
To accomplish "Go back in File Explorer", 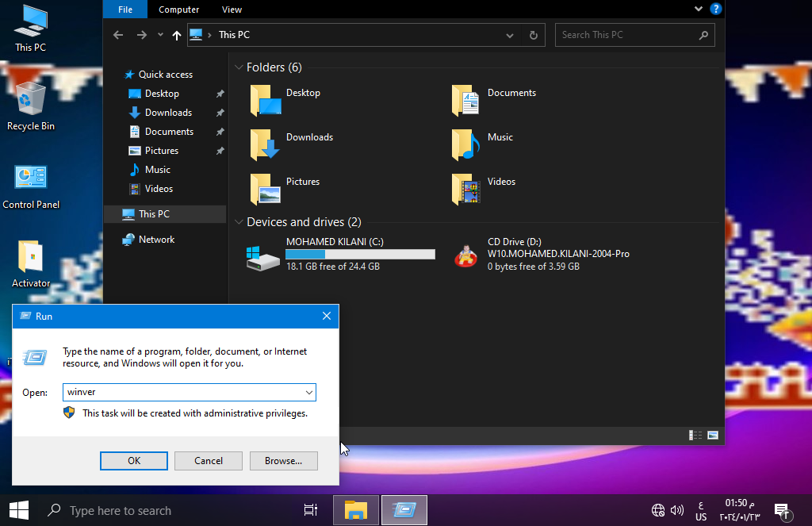I will pyautogui.click(x=118, y=35).
